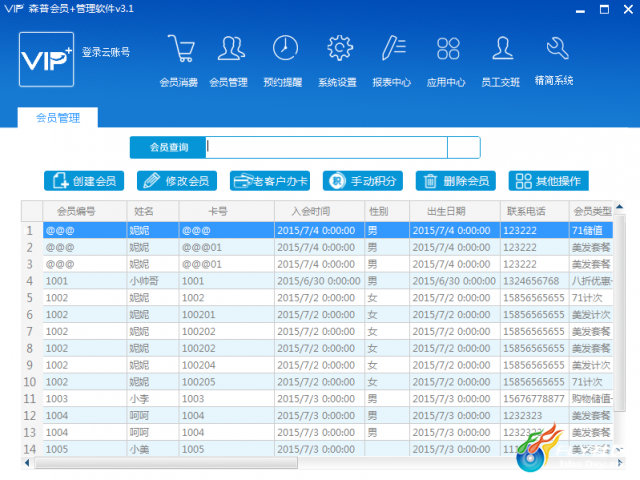This screenshot has width=640, height=480.
Task: Select row header number 1
Action: [x=32, y=231]
